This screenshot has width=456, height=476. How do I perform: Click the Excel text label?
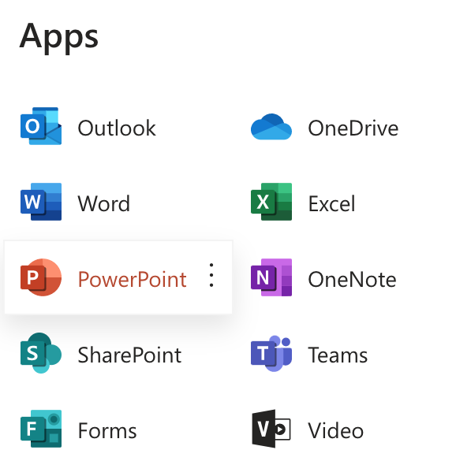click(331, 203)
